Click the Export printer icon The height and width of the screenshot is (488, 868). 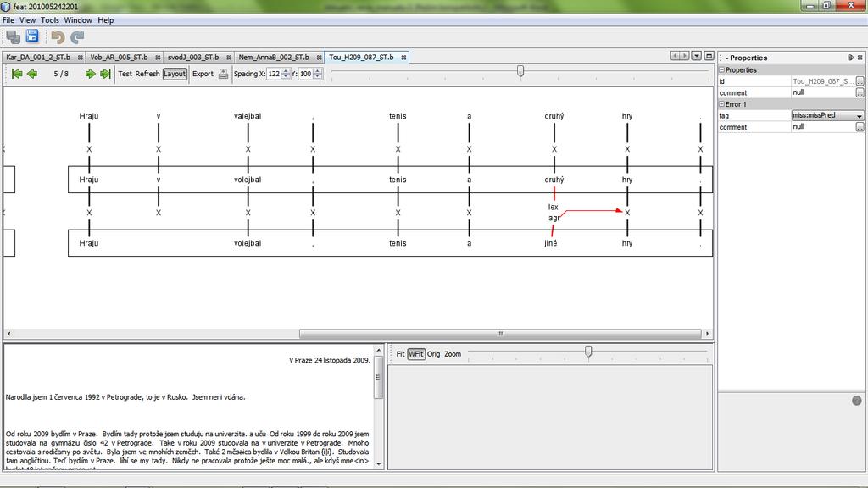tap(223, 74)
